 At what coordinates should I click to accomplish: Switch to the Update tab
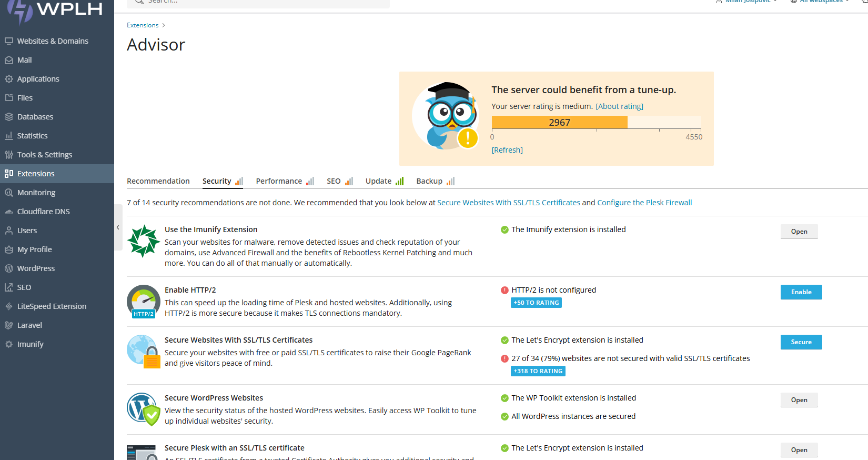(385, 181)
